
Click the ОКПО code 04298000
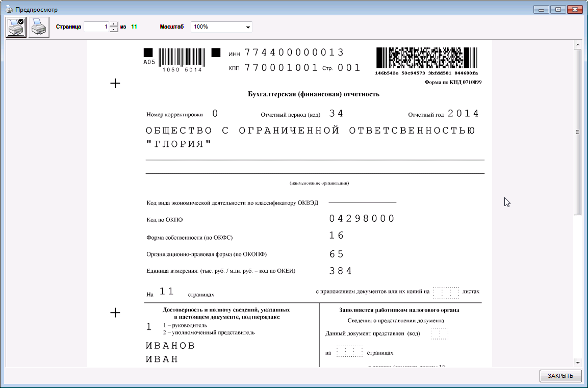362,219
